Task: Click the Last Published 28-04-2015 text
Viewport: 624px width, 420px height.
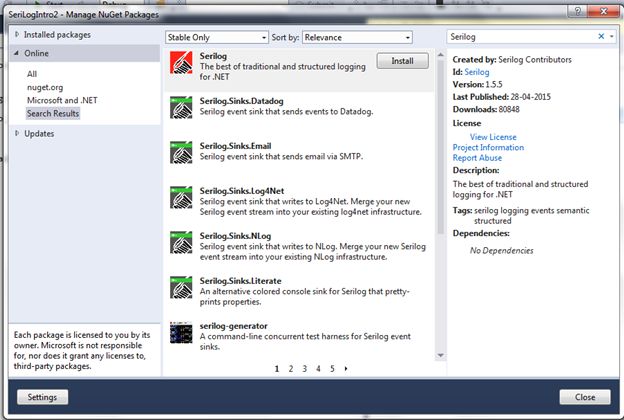Action: coord(502,97)
